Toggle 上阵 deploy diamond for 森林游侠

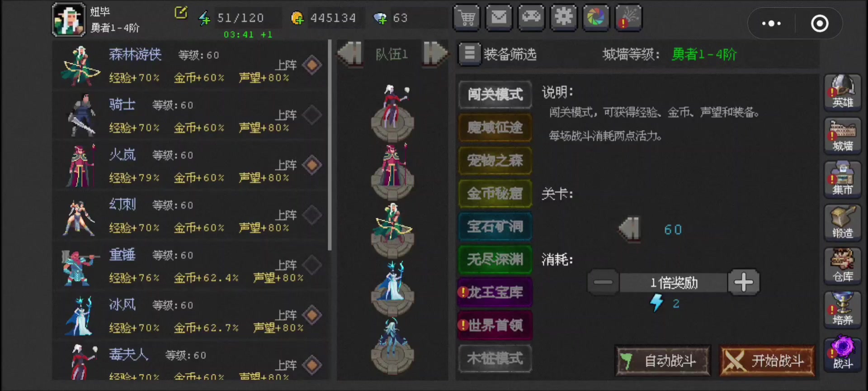tap(312, 65)
